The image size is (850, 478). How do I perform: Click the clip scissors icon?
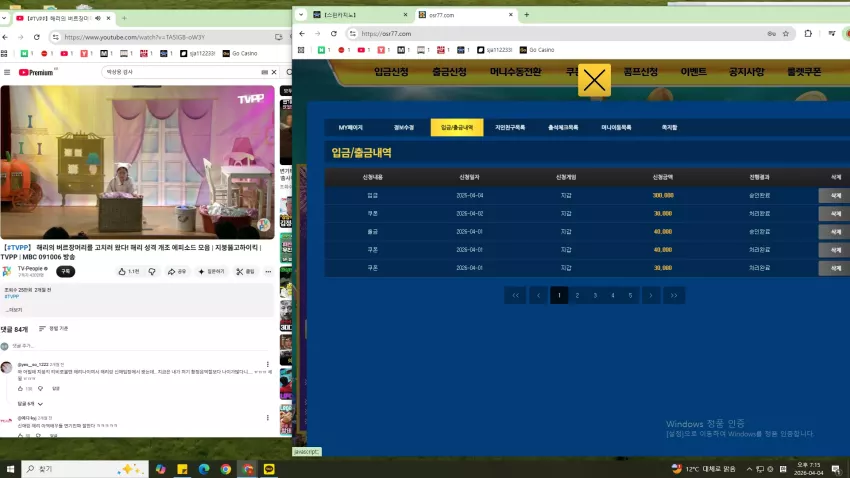[245, 272]
